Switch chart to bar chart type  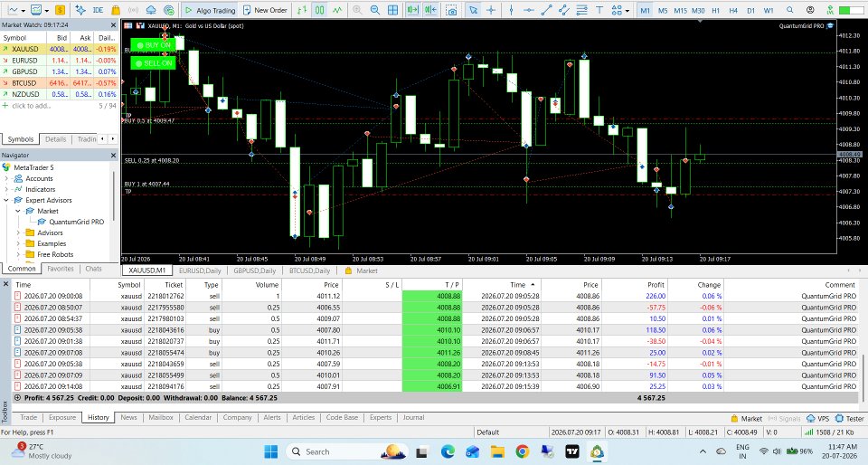pyautogui.click(x=302, y=10)
